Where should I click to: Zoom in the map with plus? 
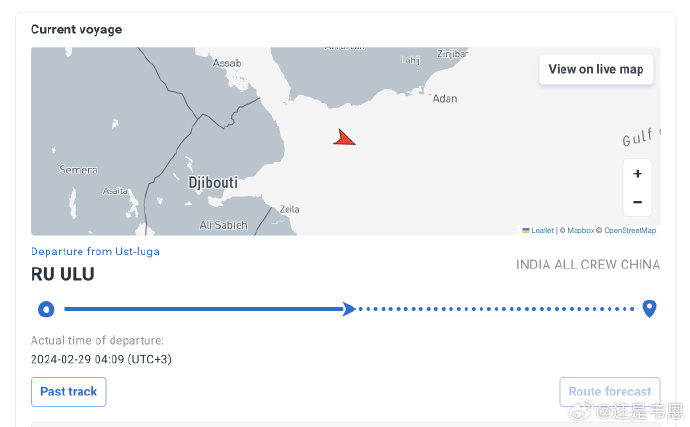pyautogui.click(x=637, y=173)
